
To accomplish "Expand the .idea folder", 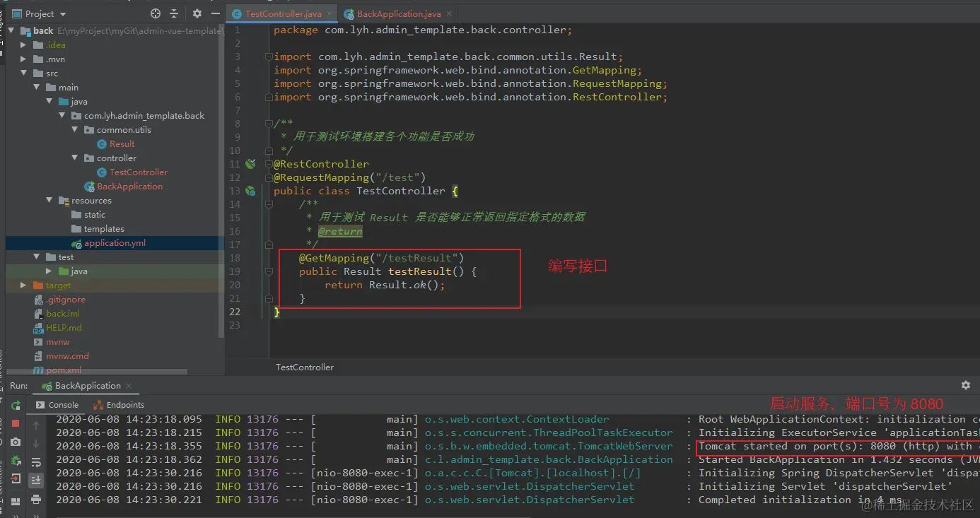I will click(24, 45).
